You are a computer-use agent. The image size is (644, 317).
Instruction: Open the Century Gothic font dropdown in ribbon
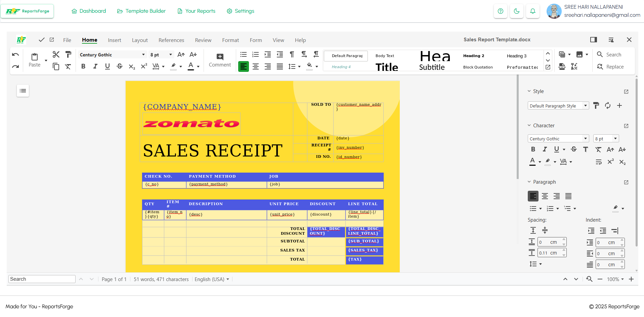click(143, 55)
